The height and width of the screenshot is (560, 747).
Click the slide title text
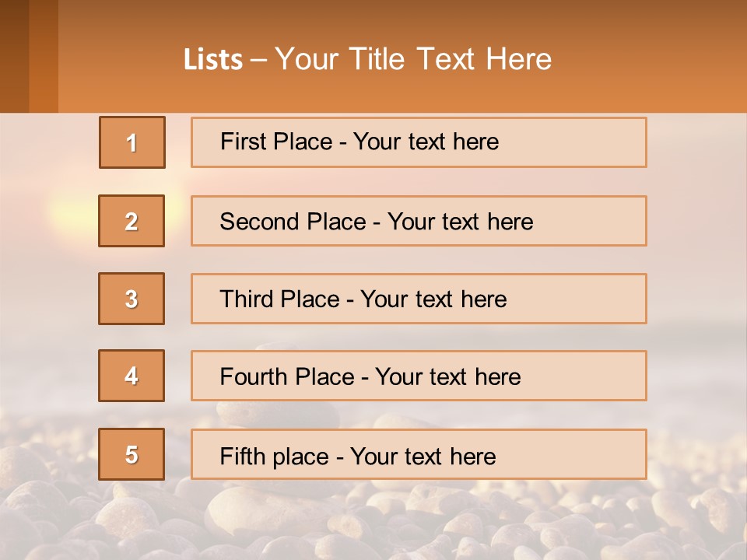(x=367, y=59)
